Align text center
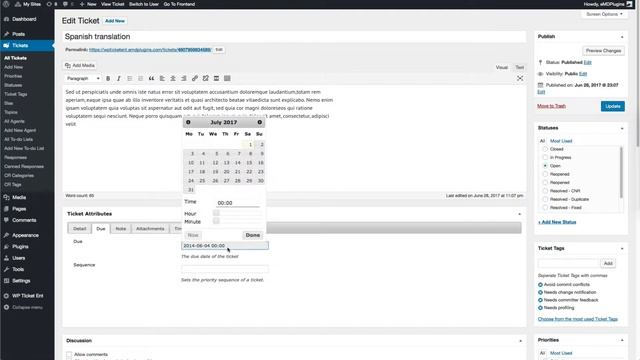Viewport: 640px width, 360px height. pos(173,78)
